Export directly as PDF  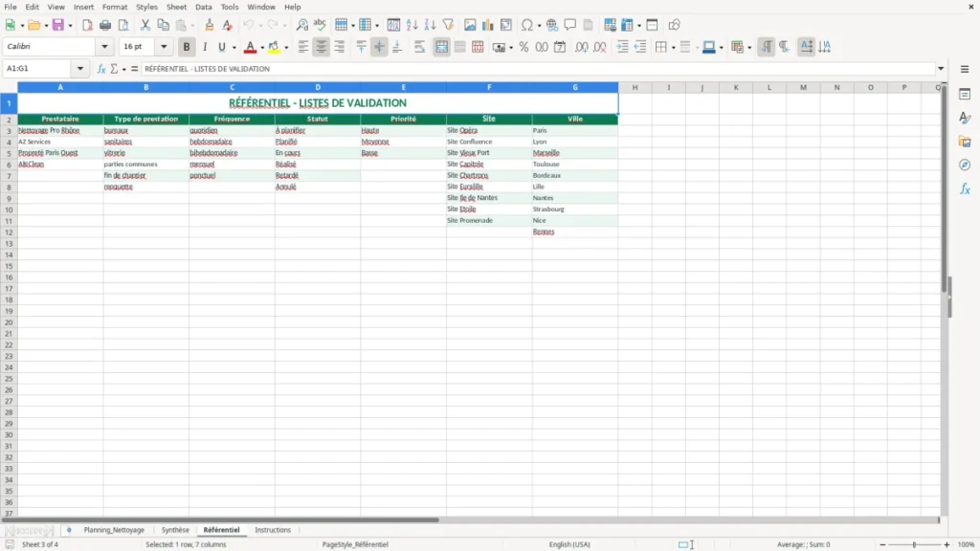point(87,25)
